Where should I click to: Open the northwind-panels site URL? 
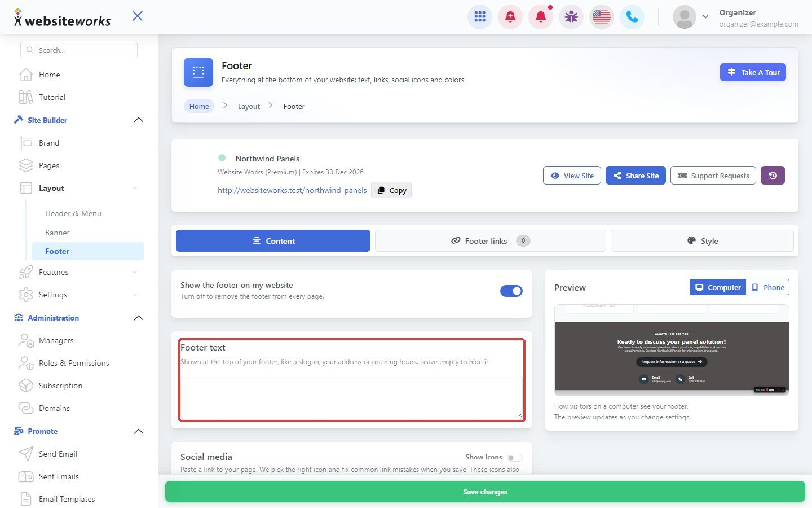[292, 190]
